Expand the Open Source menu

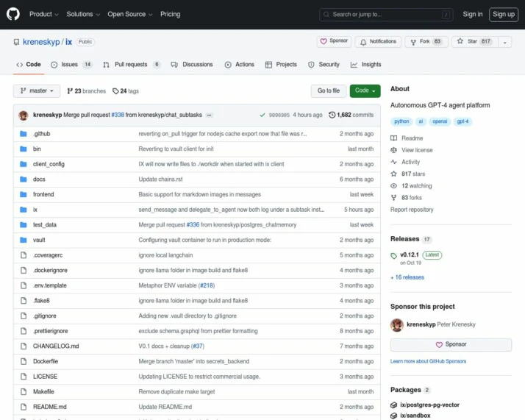(130, 14)
